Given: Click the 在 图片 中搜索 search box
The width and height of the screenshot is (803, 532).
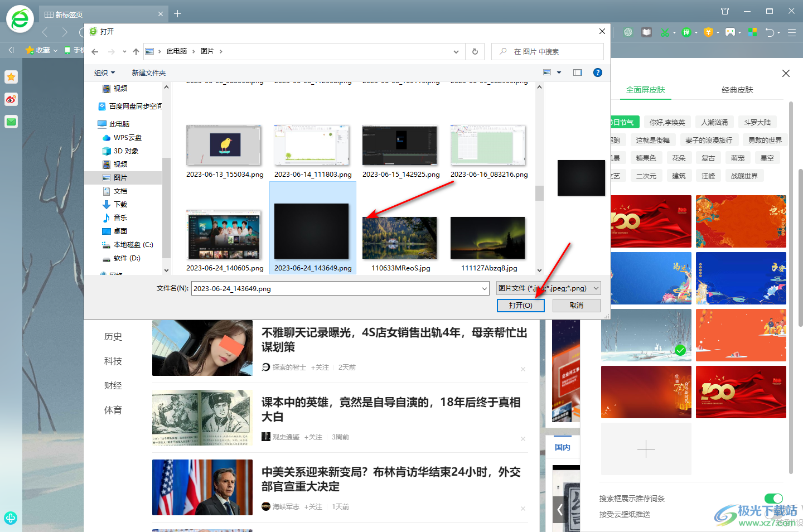Looking at the screenshot, I should [548, 51].
